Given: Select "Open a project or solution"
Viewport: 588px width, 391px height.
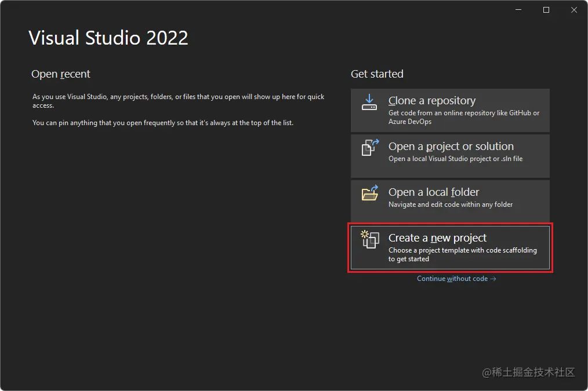Looking at the screenshot, I should click(x=450, y=155).
